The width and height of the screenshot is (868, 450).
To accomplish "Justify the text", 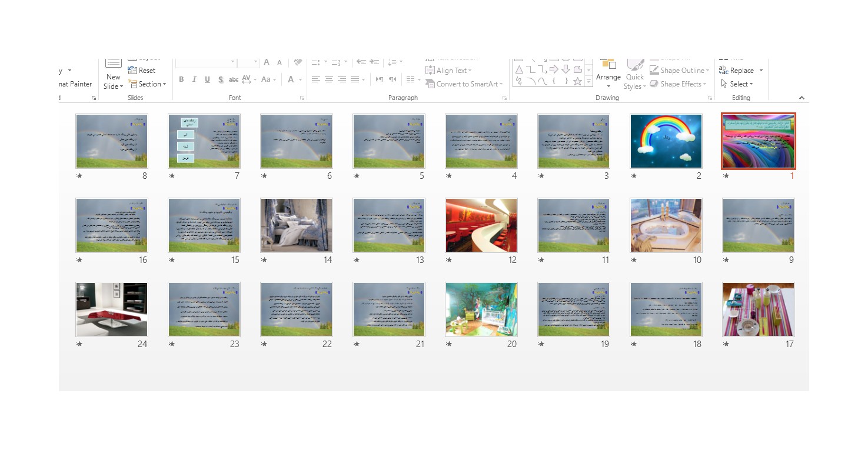I will pyautogui.click(x=355, y=79).
